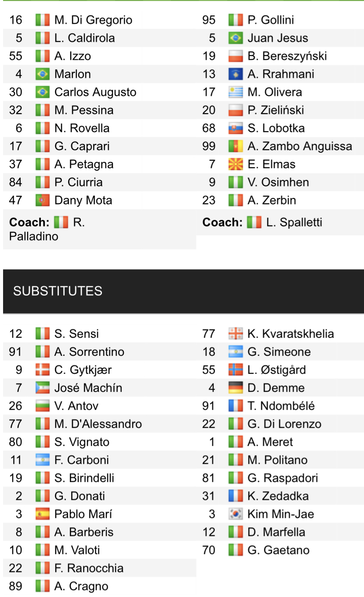The width and height of the screenshot is (364, 597).
Task: Click the Brazil flag next to Marlon
Action: tap(43, 74)
